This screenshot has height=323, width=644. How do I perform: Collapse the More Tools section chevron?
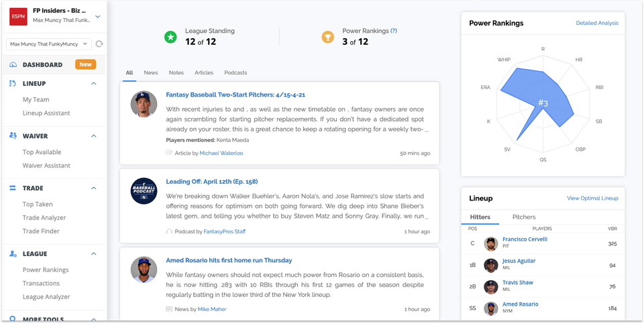click(94, 318)
